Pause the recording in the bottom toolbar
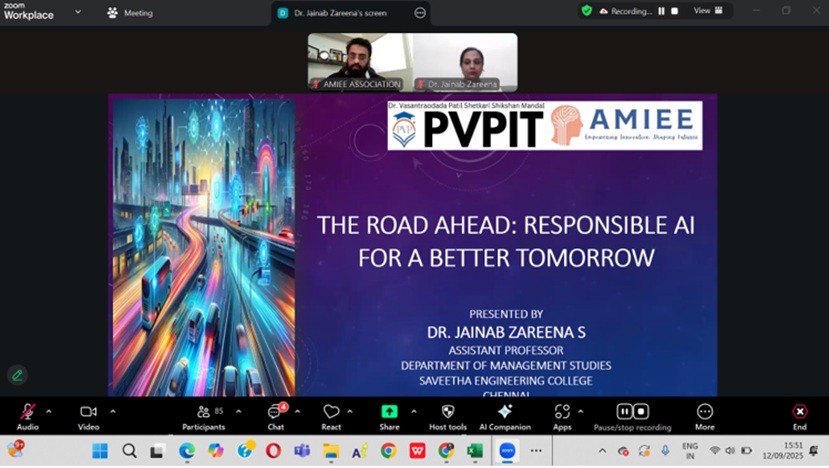829x468 pixels. coord(624,411)
